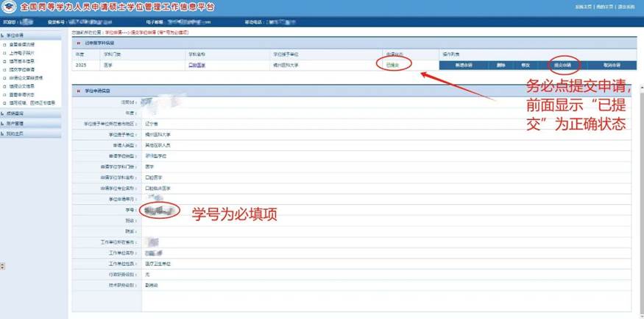Open 查看申请状态 in the sidebar
The width and height of the screenshot is (644, 319).
24,95
